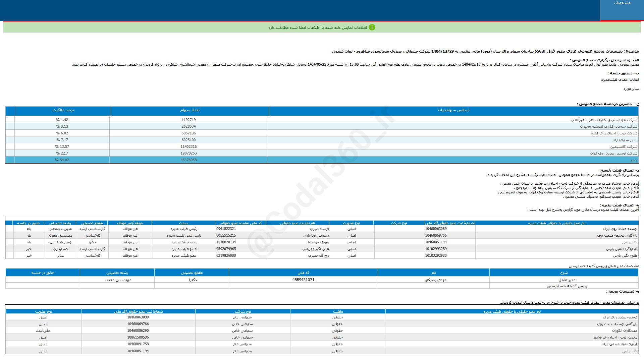644x362 pixels.
Task: Click registration number 10103292980
Action: point(436,255)
